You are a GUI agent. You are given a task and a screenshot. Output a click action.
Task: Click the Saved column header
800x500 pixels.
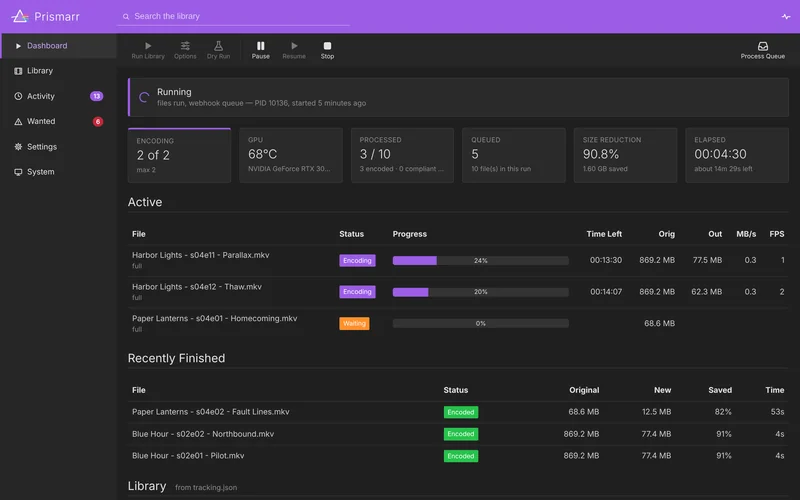720,390
